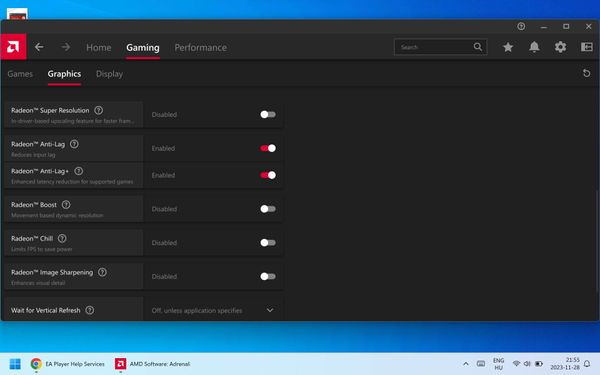
Task: Open settings gear icon
Action: pos(560,47)
